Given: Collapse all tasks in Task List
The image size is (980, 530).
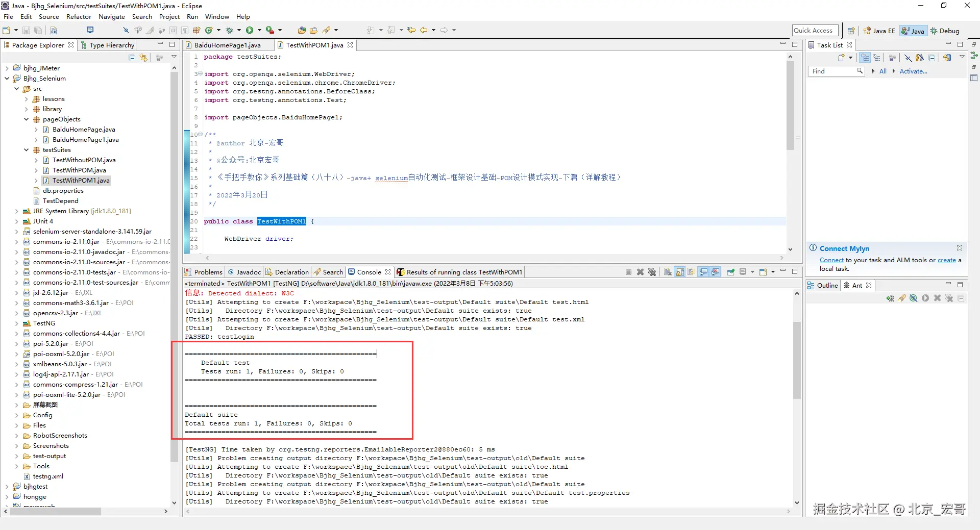Looking at the screenshot, I should pyautogui.click(x=932, y=58).
